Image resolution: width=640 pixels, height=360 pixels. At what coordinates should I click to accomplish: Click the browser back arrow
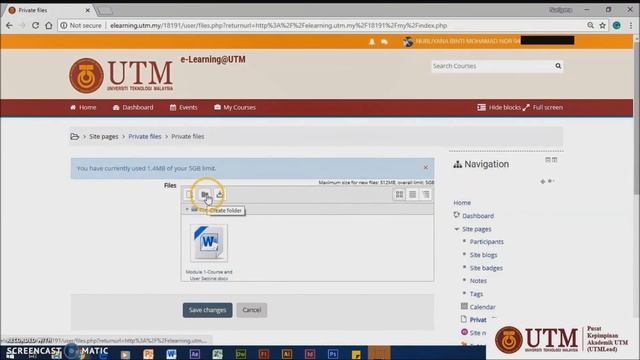point(9,25)
